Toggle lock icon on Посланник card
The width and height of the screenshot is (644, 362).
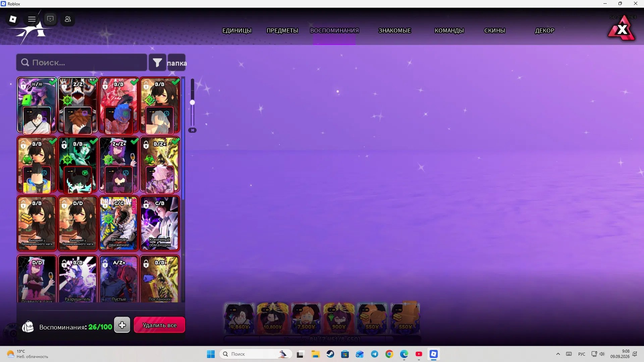(x=146, y=264)
